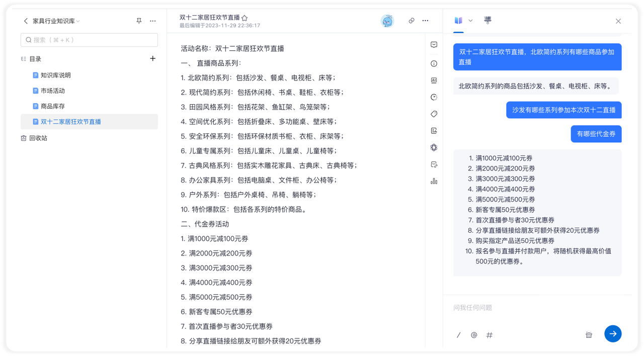
Task: Insert a mention with the @ icon
Action: click(x=473, y=335)
